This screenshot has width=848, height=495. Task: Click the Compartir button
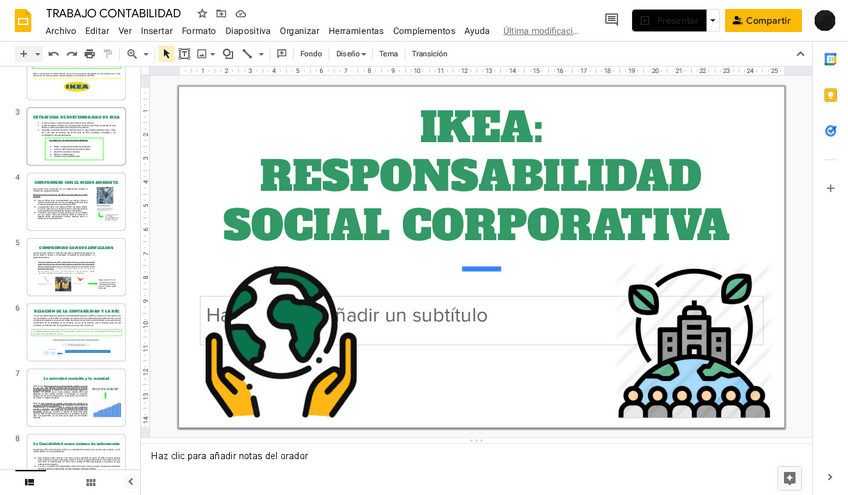pos(763,20)
